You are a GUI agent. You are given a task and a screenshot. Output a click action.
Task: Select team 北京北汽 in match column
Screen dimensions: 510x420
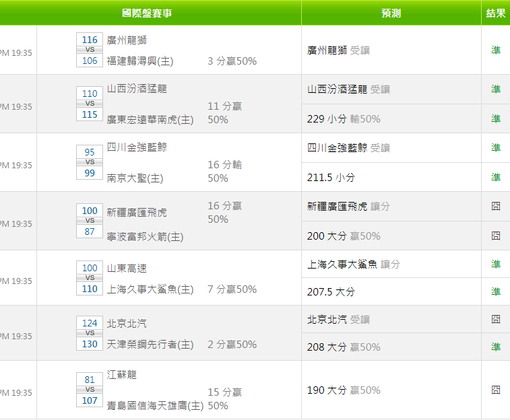pyautogui.click(x=127, y=324)
